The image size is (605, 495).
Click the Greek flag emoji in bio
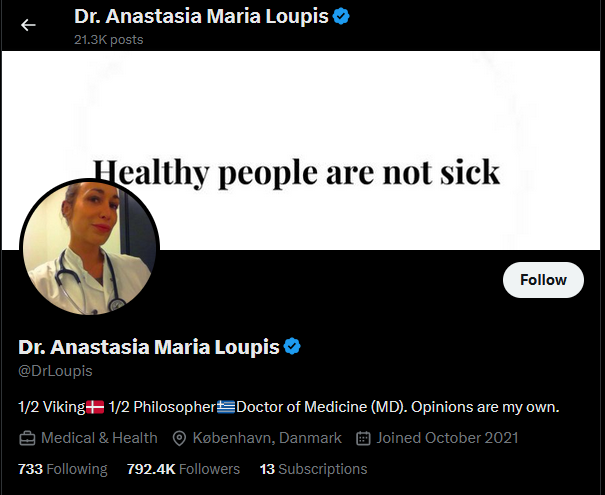coord(226,407)
